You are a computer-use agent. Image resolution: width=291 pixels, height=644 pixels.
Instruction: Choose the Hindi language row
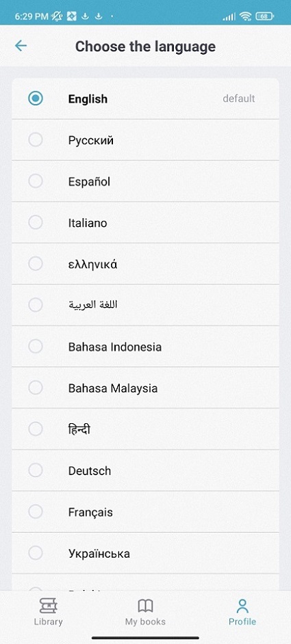pyautogui.click(x=145, y=429)
